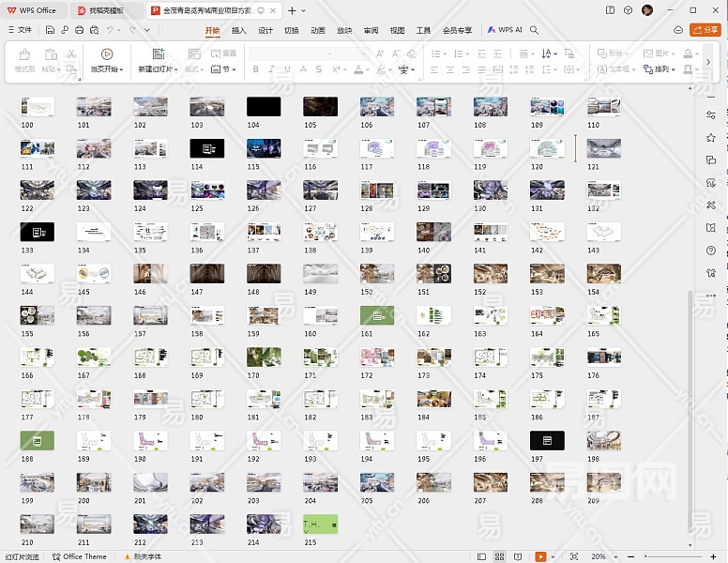The width and height of the screenshot is (728, 563).
Task: Click the save icon in quick access toolbar
Action: click(x=50, y=30)
